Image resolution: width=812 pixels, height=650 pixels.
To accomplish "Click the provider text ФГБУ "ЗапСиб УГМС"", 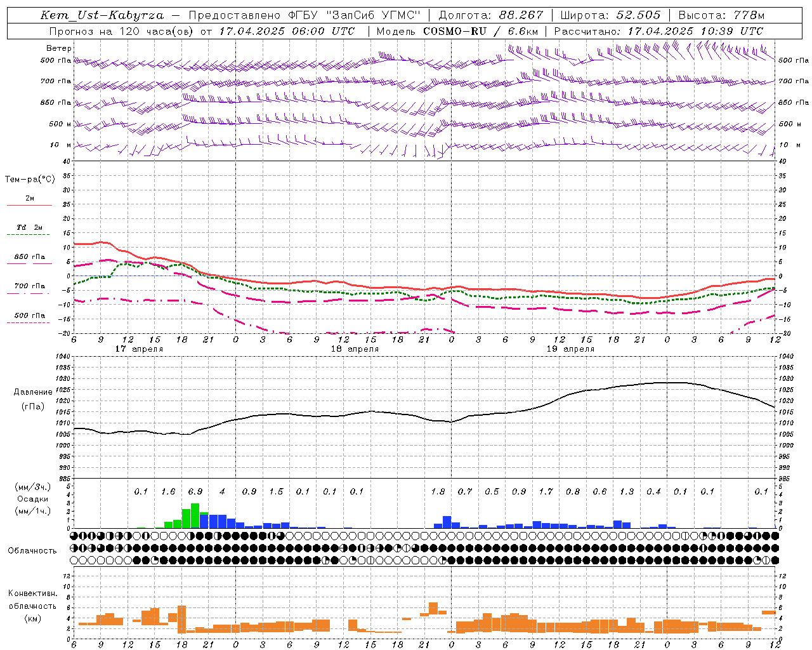I will click(356, 15).
